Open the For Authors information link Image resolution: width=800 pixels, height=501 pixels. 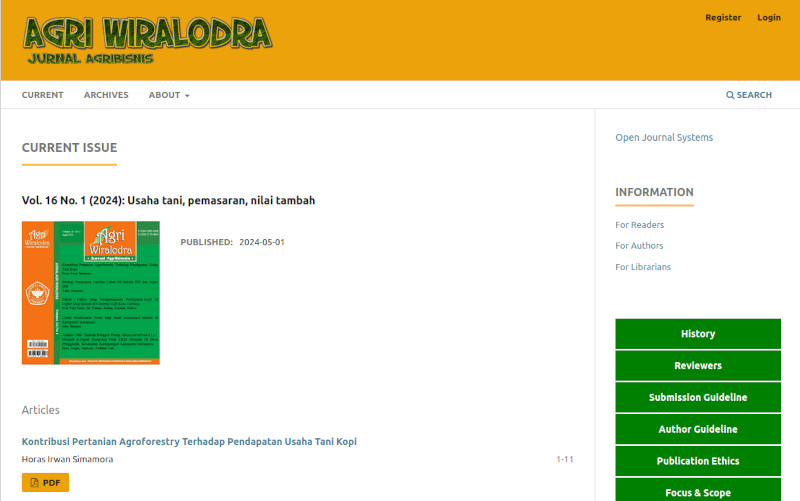click(x=639, y=246)
